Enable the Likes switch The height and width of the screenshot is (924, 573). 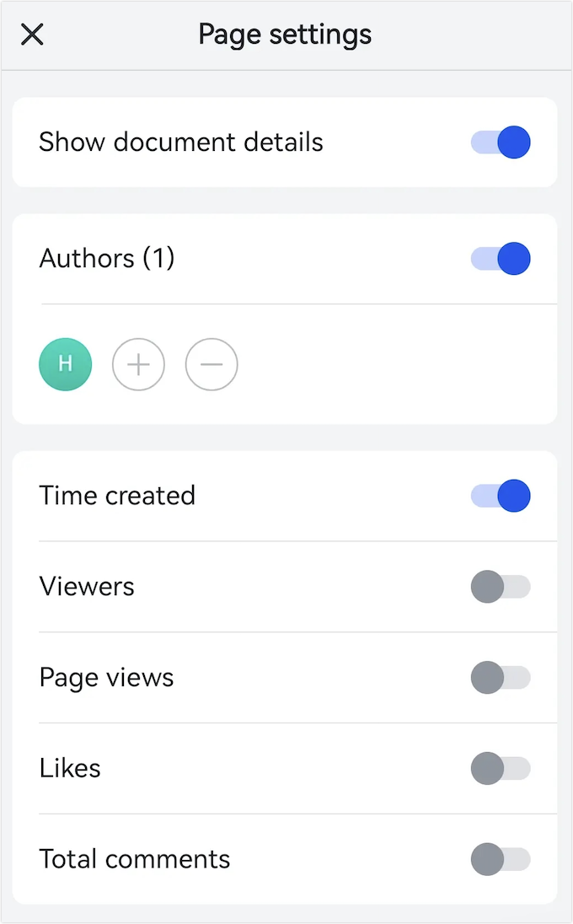[x=501, y=769]
